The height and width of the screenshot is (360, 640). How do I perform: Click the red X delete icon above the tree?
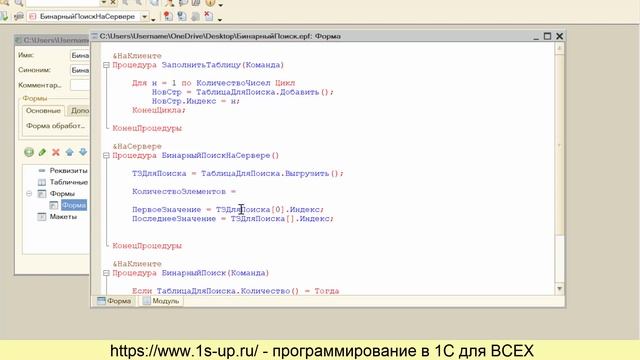56,152
